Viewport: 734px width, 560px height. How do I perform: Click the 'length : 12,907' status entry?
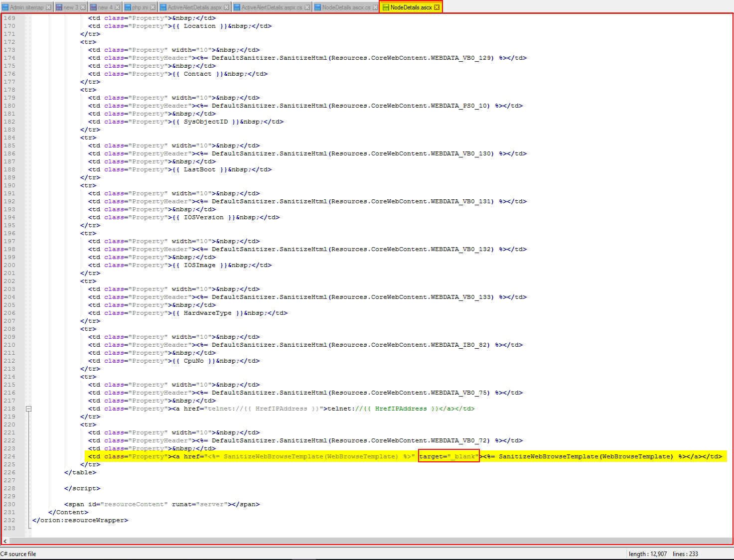647,554
